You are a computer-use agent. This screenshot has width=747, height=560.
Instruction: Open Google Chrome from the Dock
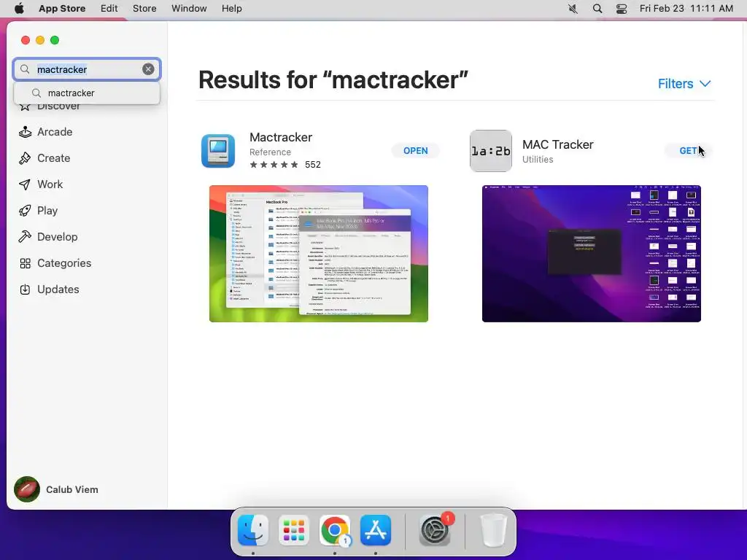point(334,530)
